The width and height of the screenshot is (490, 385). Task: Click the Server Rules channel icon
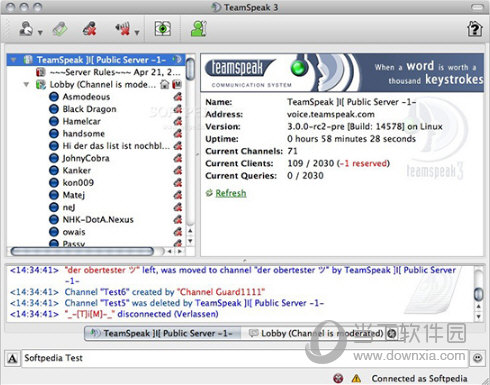pos(41,72)
